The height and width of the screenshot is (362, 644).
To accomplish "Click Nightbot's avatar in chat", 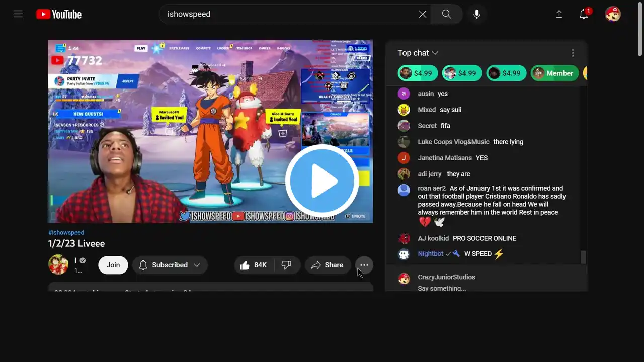I will tap(404, 254).
